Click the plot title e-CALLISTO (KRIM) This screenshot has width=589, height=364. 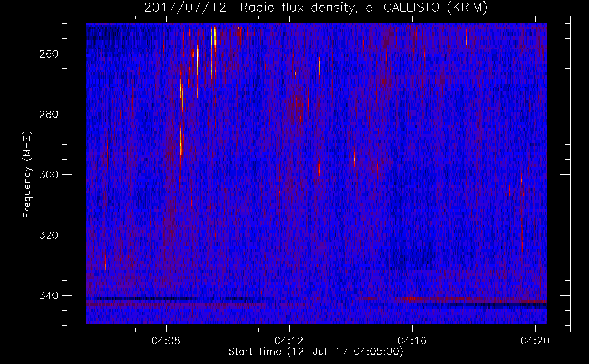[x=426, y=7]
